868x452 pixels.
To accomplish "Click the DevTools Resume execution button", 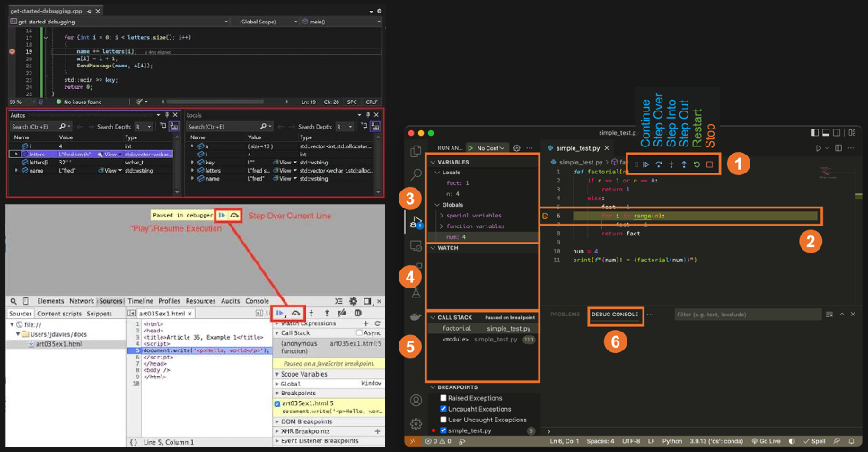I will tap(279, 313).
